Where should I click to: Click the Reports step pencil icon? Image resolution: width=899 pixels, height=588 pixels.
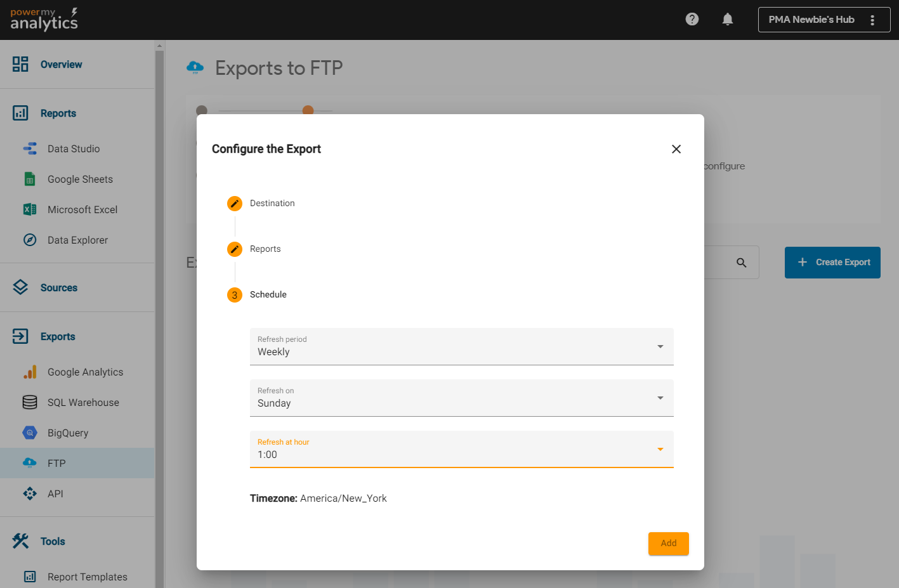click(x=235, y=249)
